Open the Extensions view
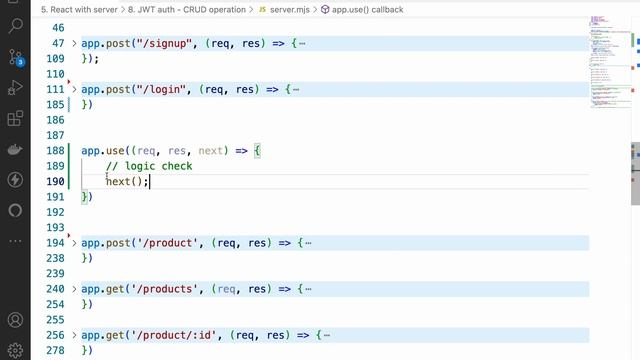Image resolution: width=640 pixels, height=360 pixels. click(x=15, y=118)
